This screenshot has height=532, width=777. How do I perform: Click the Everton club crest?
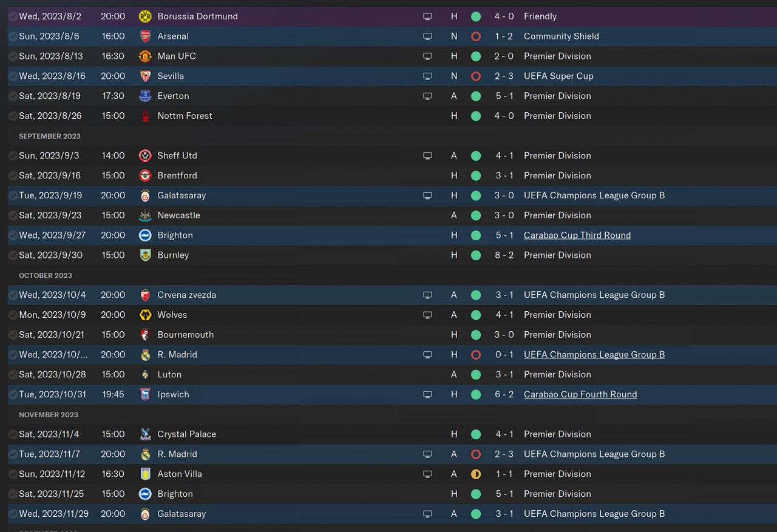click(x=145, y=96)
